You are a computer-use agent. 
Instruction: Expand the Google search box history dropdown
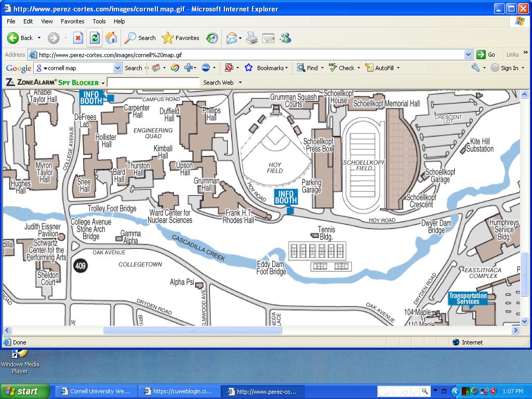117,68
